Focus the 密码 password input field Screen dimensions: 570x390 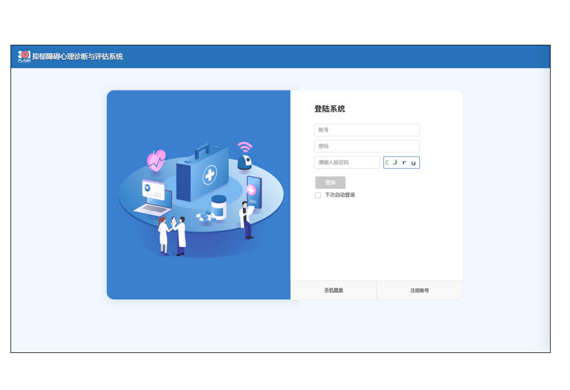coord(367,146)
